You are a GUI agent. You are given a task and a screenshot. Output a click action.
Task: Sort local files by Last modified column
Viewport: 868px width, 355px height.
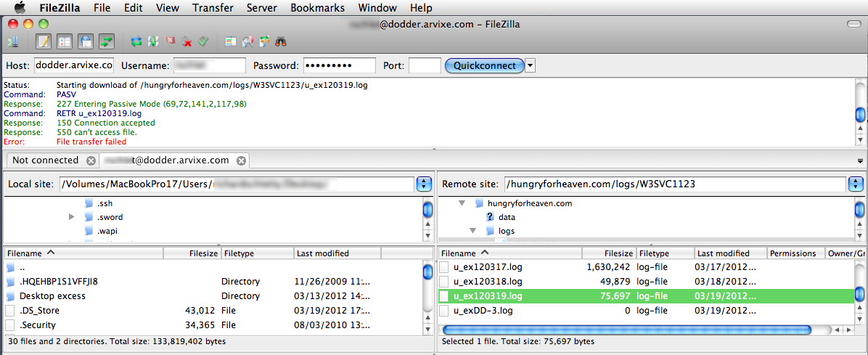tap(337, 253)
